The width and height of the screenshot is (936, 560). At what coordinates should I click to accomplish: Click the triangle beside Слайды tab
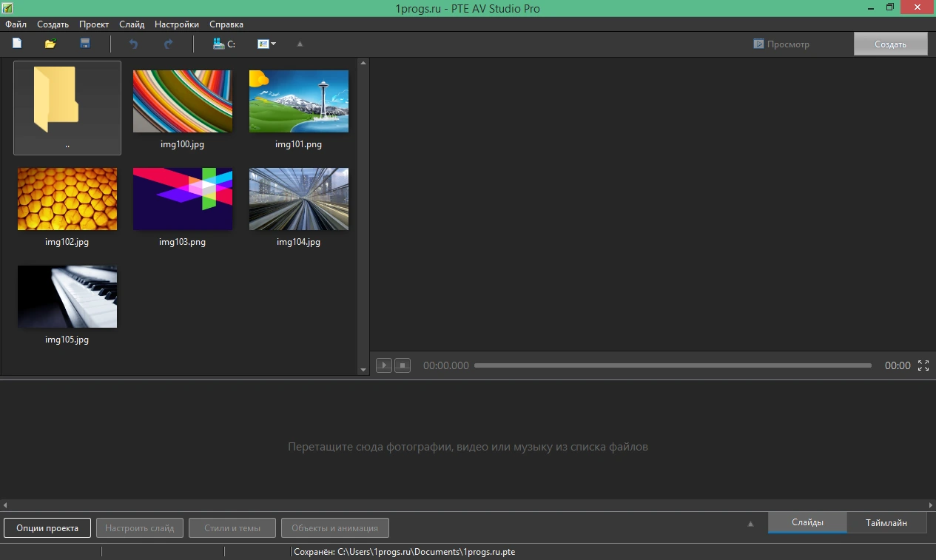pos(751,524)
